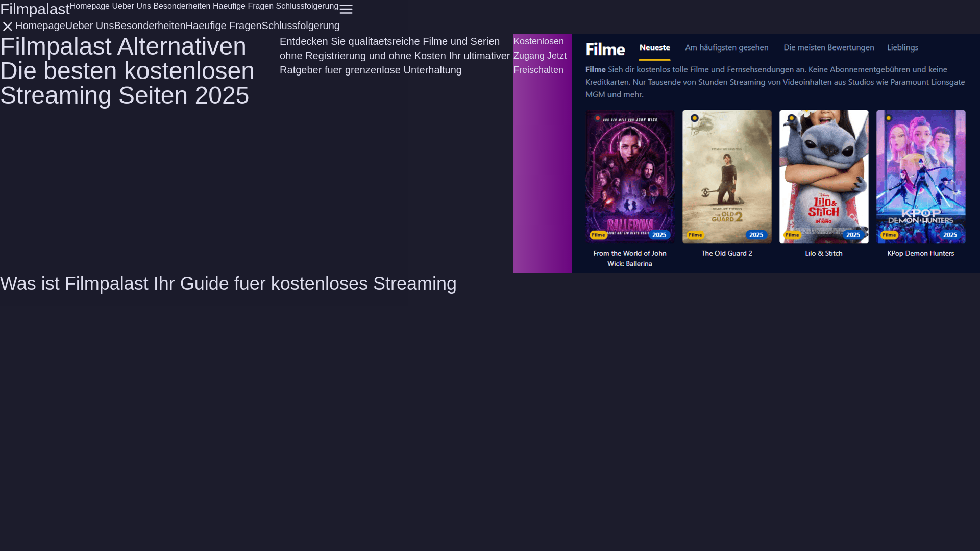980x551 pixels.
Task: Open the Lilo & Stitch poster
Action: pyautogui.click(x=824, y=177)
